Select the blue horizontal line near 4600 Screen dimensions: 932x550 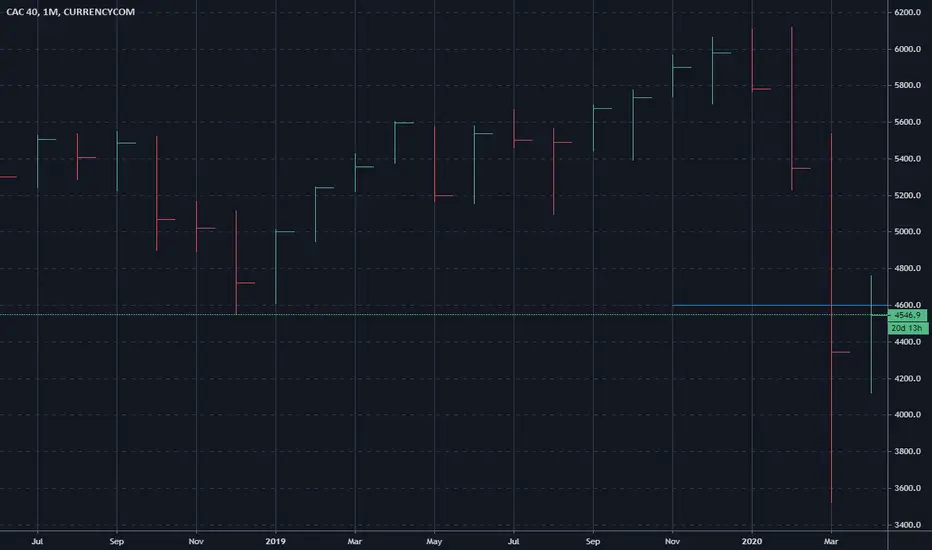pos(780,306)
